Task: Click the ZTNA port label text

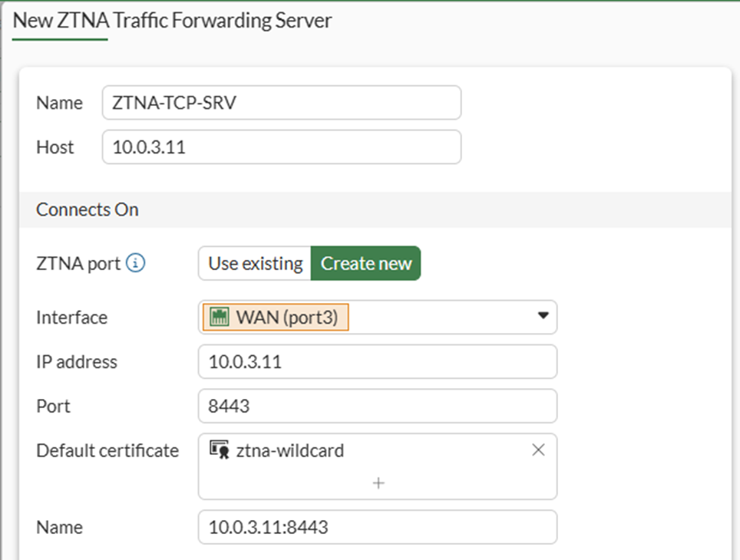Action: [78, 264]
